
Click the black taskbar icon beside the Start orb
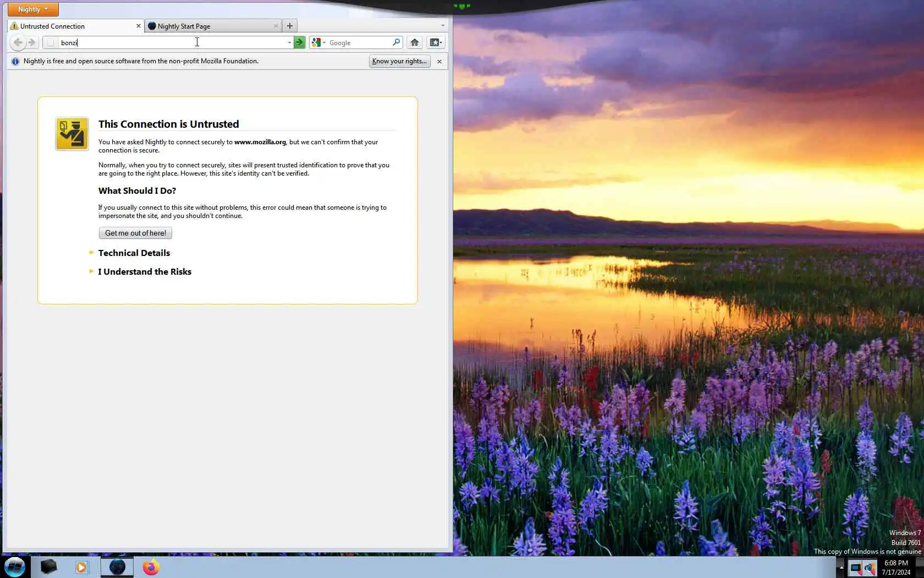click(48, 567)
